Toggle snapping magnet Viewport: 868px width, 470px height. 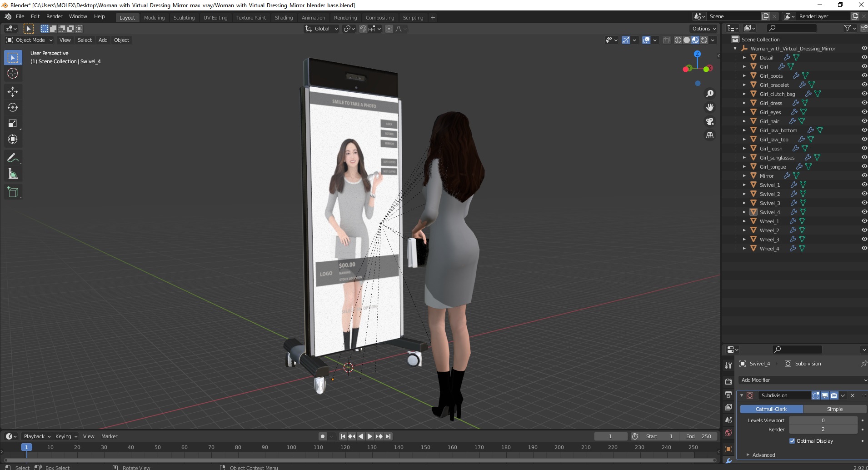click(x=363, y=29)
